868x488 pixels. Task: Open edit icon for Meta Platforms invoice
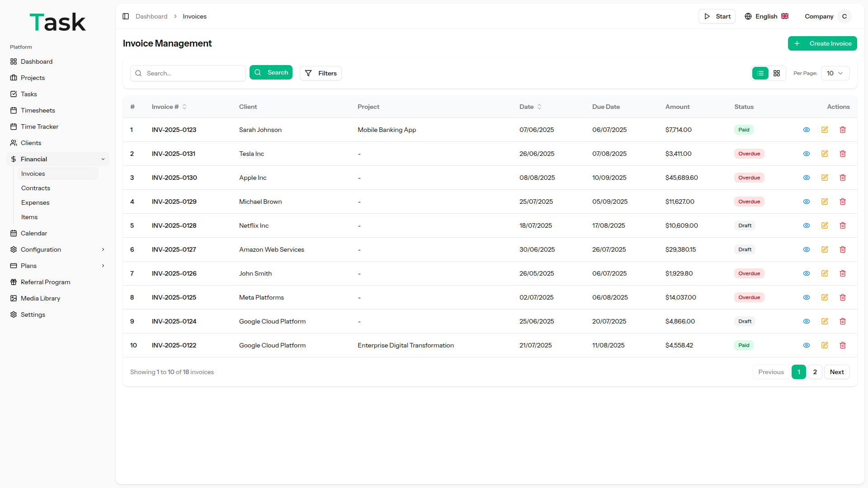824,297
